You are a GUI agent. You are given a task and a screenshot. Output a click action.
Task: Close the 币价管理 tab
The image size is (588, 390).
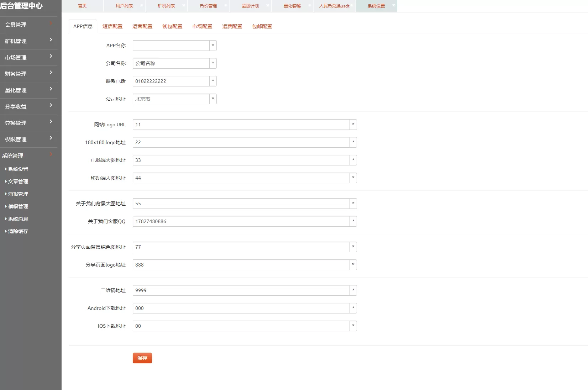[226, 5]
